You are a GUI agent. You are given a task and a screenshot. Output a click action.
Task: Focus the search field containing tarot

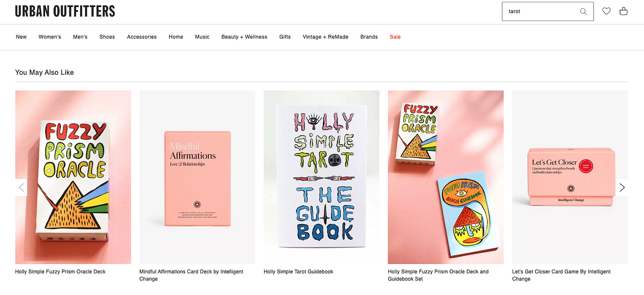(x=548, y=11)
